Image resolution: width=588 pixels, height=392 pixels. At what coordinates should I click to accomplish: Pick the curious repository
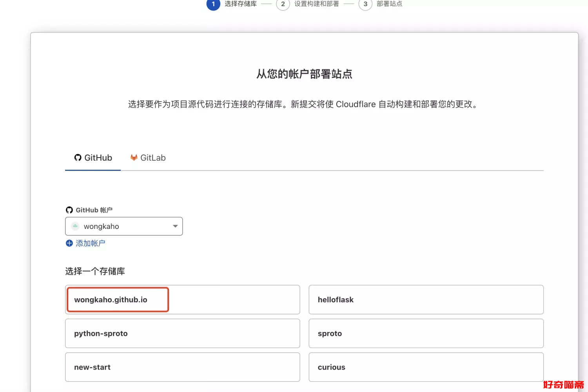point(426,367)
